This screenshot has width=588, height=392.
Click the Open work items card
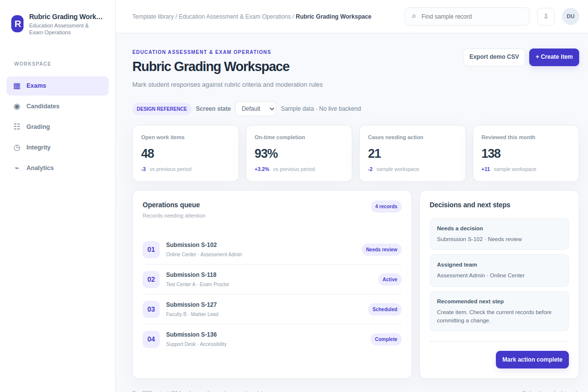[x=186, y=153]
